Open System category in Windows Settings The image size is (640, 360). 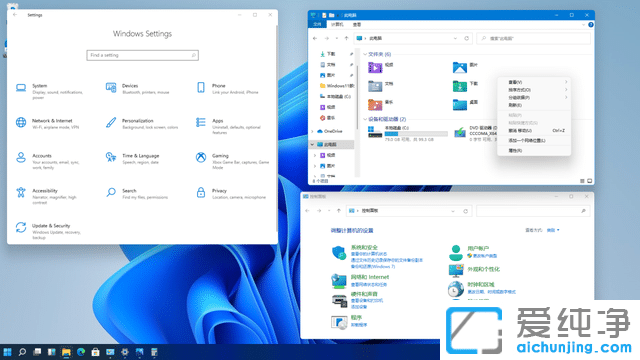click(x=50, y=91)
